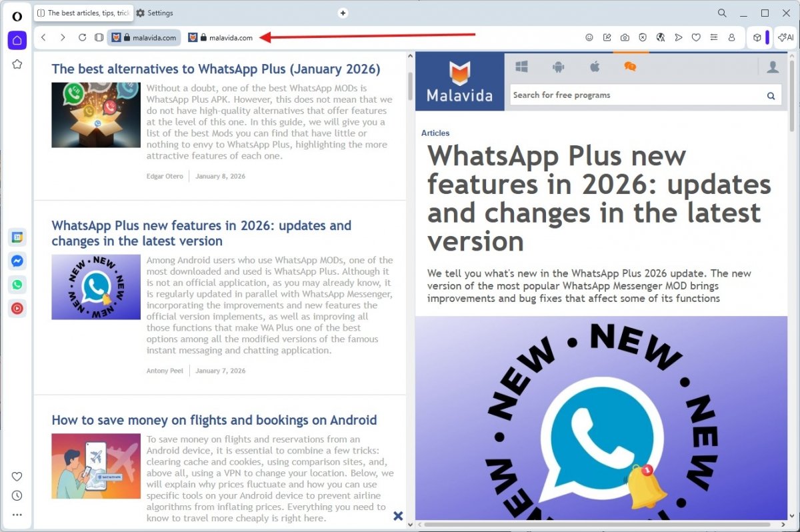The image size is (800, 532).
Task: Toggle the ad blocker shield icon
Action: [643, 38]
